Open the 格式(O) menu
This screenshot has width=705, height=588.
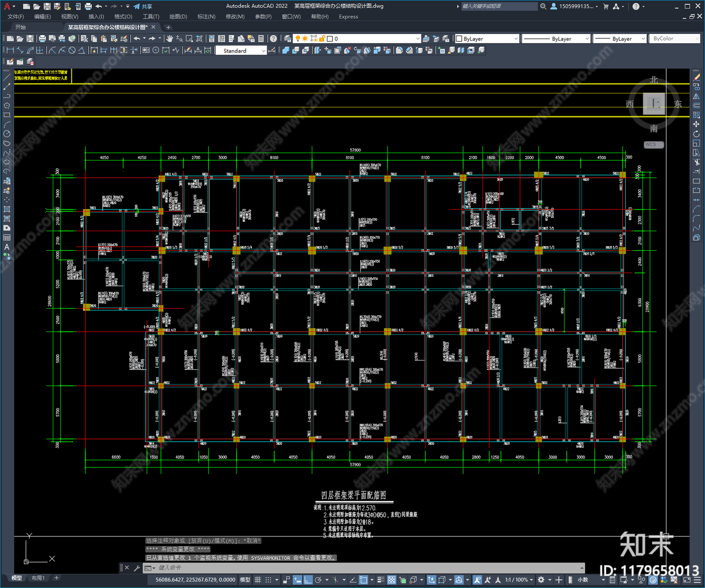[123, 16]
